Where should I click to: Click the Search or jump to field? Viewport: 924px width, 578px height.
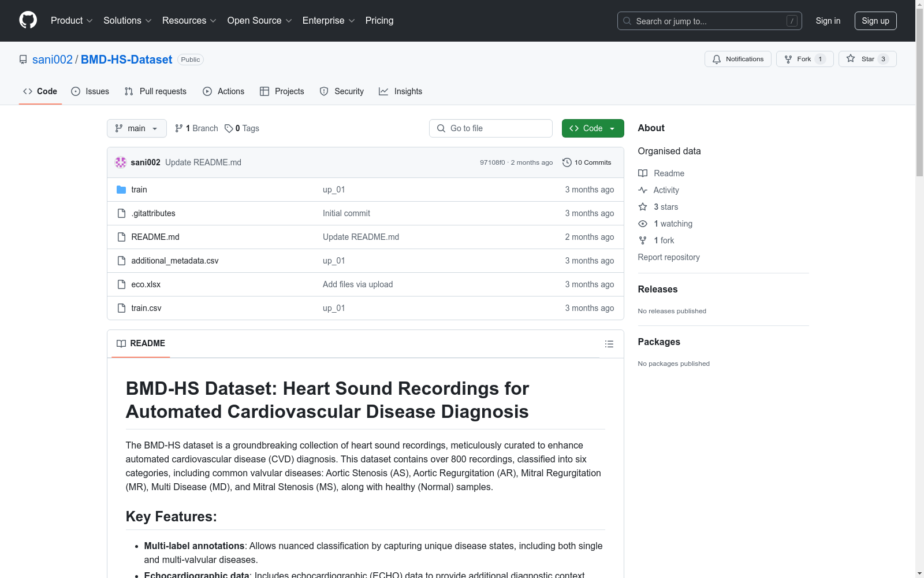click(x=710, y=21)
